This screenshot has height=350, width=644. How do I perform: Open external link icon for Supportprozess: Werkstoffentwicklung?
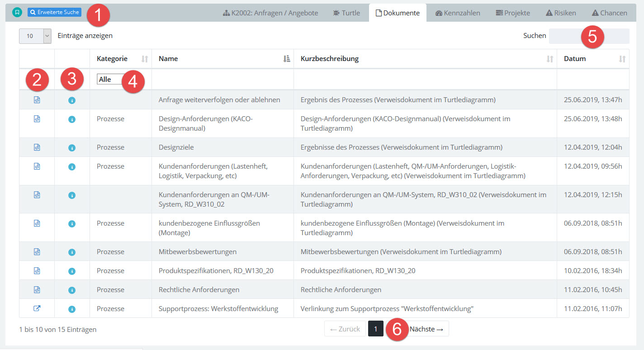pyautogui.click(x=37, y=309)
